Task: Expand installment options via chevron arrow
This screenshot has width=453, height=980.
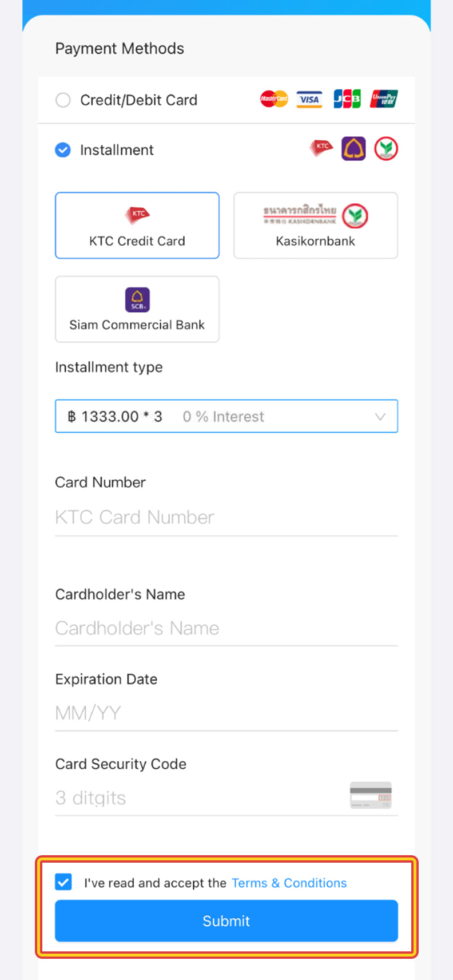Action: coord(380,417)
